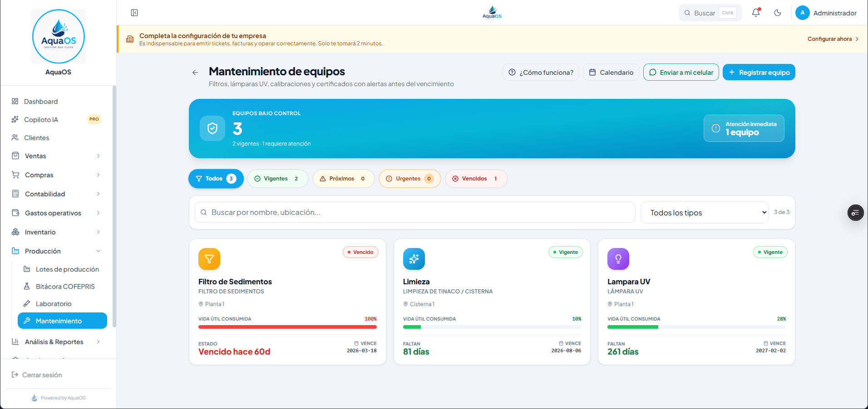This screenshot has width=868, height=409.
Task: Click the blue sparkle icon on Limieza card
Action: pyautogui.click(x=414, y=259)
